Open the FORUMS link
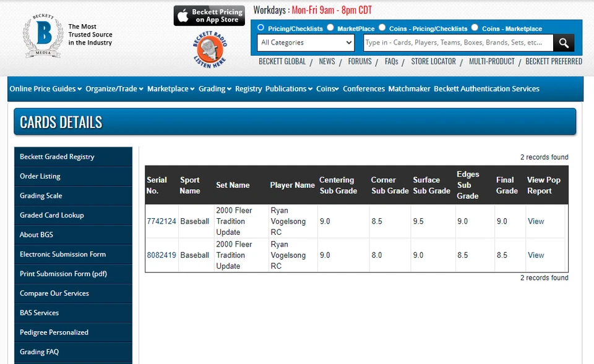Screen dimensions: 594x364 click(360, 62)
